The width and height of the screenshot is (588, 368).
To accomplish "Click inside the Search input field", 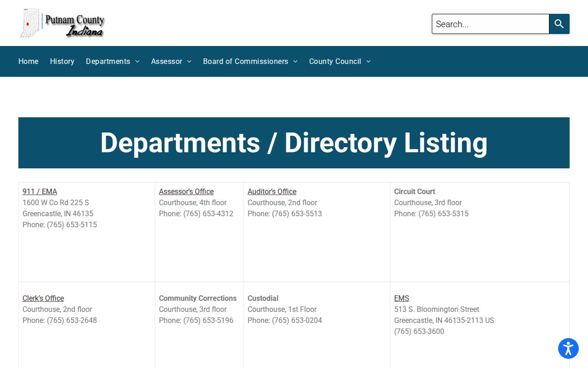I will coord(490,24).
